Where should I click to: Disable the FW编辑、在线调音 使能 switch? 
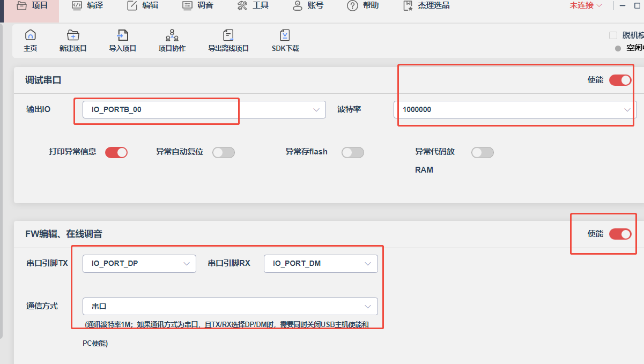620,234
